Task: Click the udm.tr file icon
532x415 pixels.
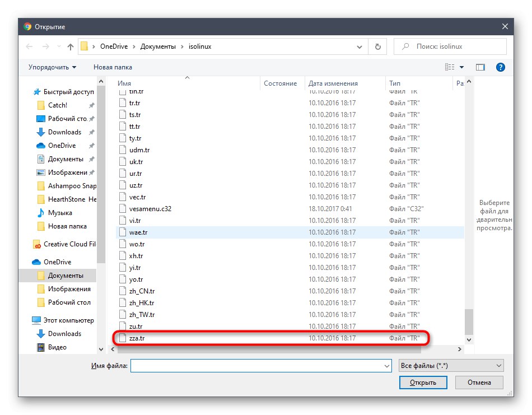Action: (x=122, y=150)
